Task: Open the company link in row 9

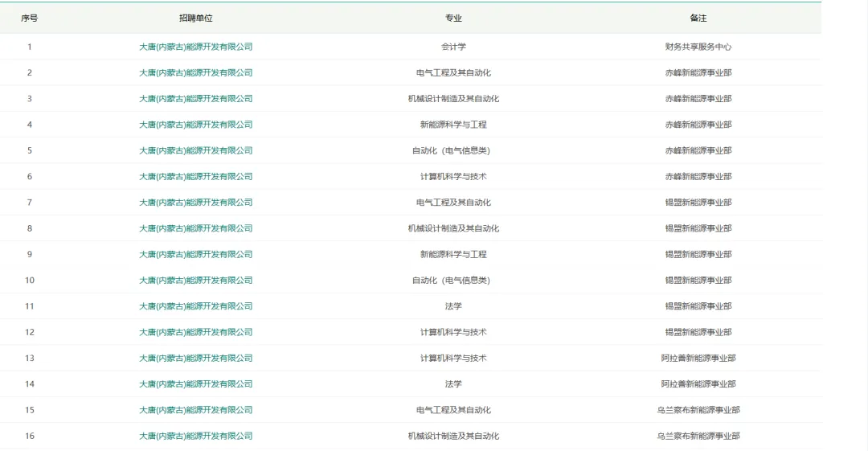Action: (x=195, y=254)
